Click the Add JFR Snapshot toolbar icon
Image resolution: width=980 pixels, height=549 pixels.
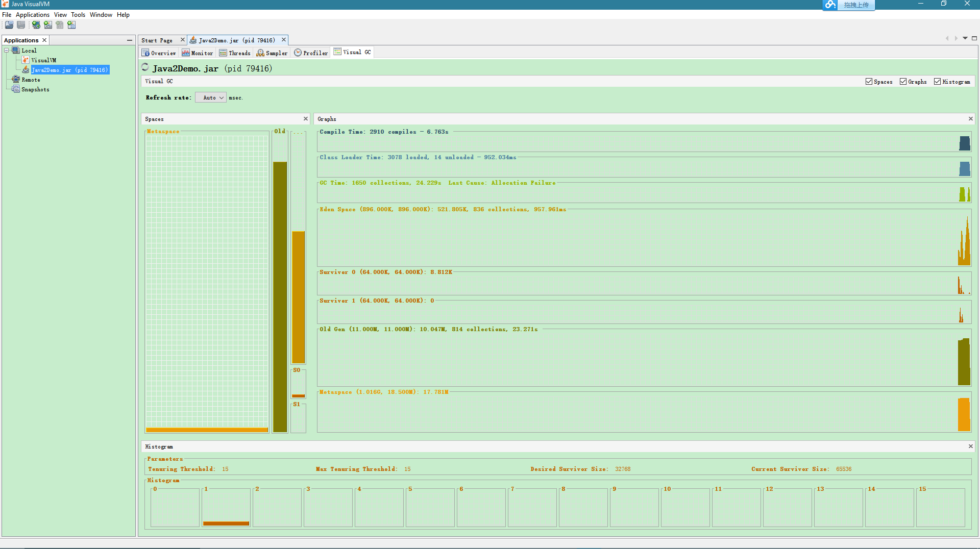point(71,25)
